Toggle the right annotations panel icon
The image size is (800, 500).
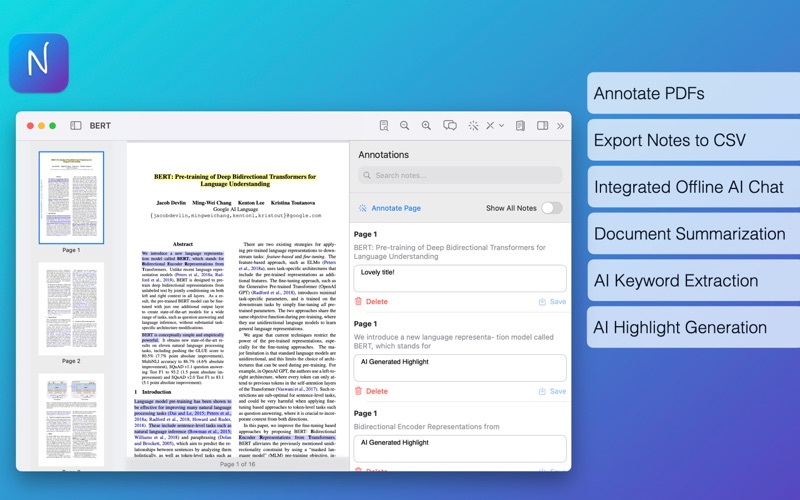(x=542, y=126)
